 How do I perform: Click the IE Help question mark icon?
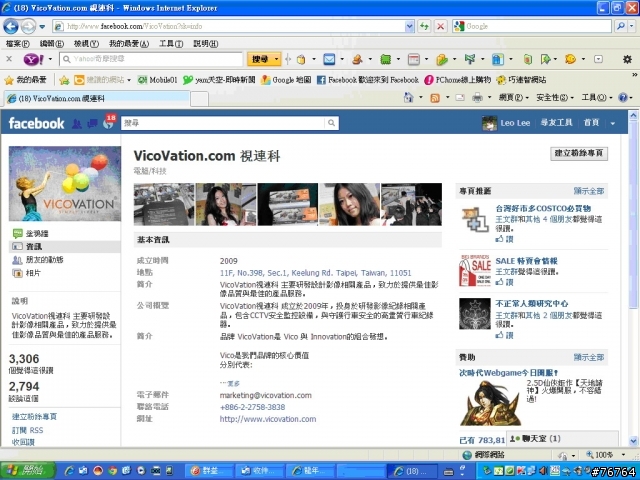pyautogui.click(x=623, y=98)
